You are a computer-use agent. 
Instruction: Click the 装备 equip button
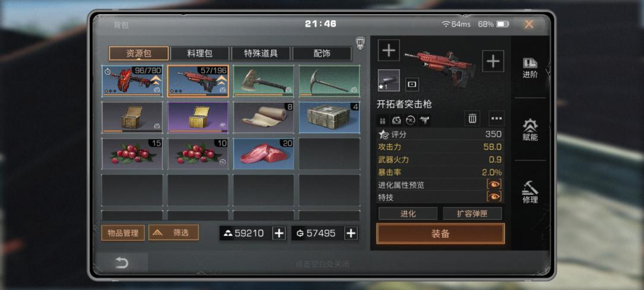coord(440,234)
